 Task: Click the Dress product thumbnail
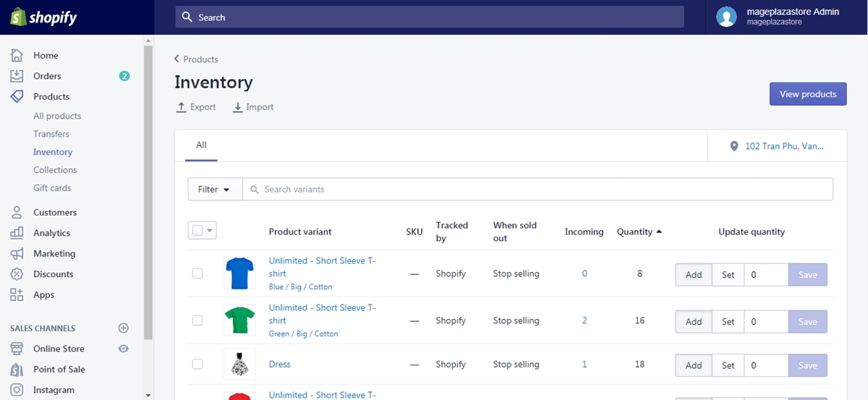click(x=239, y=364)
